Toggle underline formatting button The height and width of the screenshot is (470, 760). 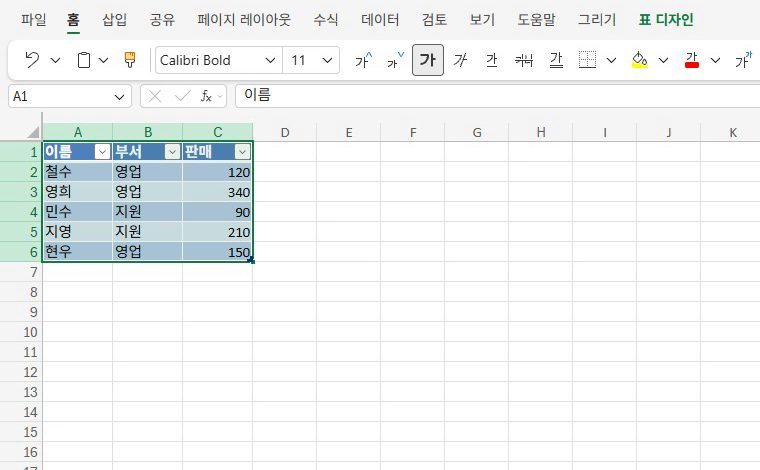pyautogui.click(x=491, y=60)
